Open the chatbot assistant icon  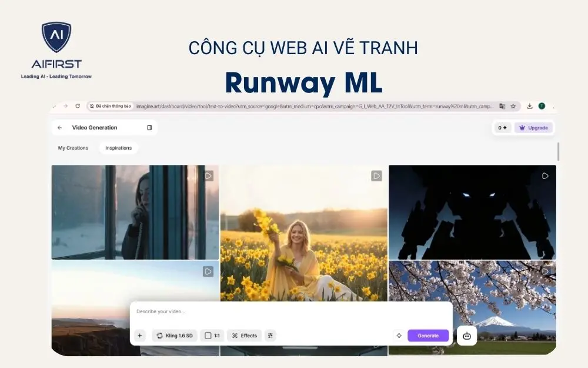click(467, 336)
